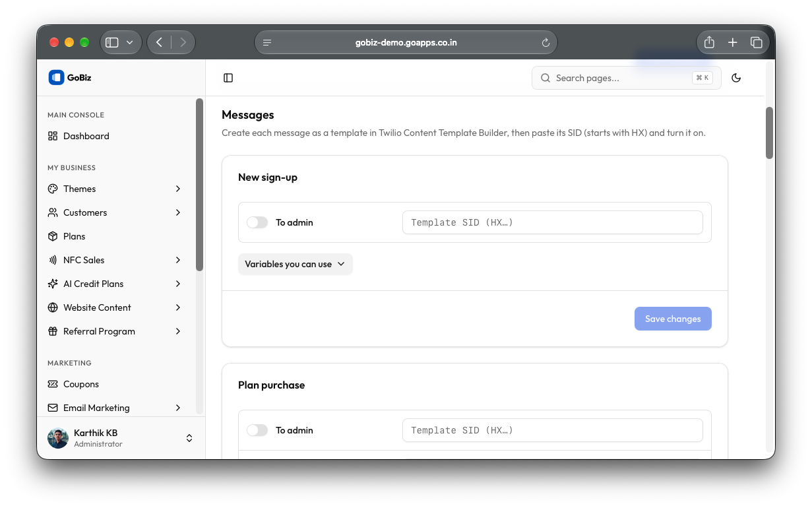Open Referral Program in the sidebar
812x508 pixels.
coord(115,331)
